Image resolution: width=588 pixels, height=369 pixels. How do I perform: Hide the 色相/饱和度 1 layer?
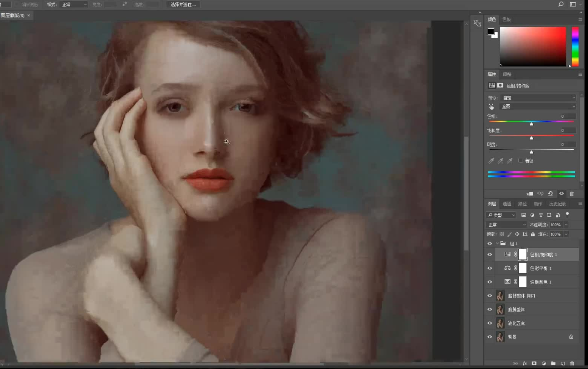[490, 254]
